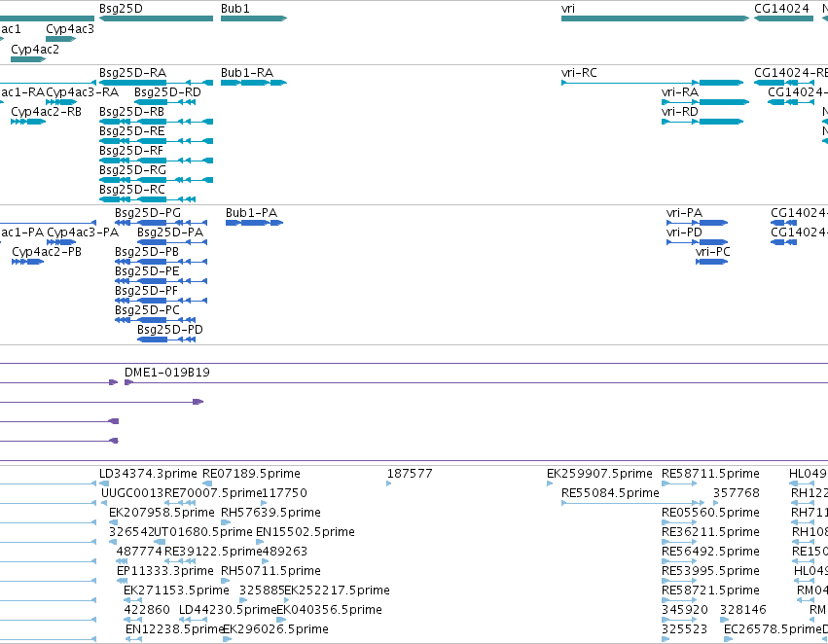828x644 pixels.
Task: Select EST EK271153.5prime label
Action: pyautogui.click(x=176, y=590)
